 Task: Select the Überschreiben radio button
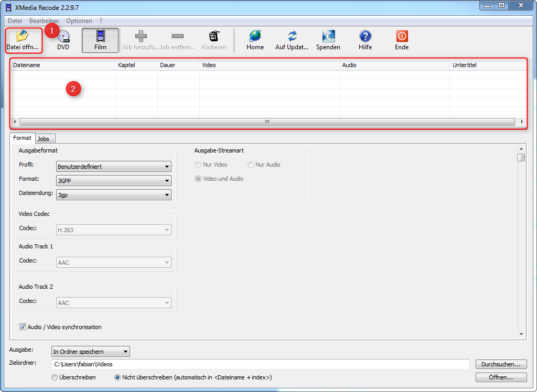click(55, 377)
